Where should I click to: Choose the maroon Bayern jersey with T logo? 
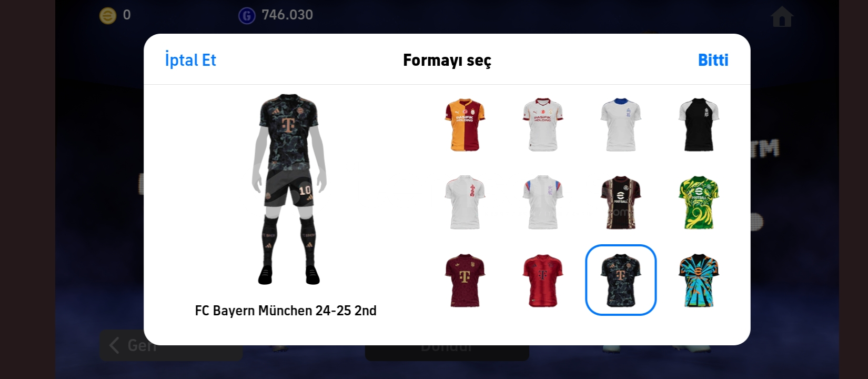465,281
